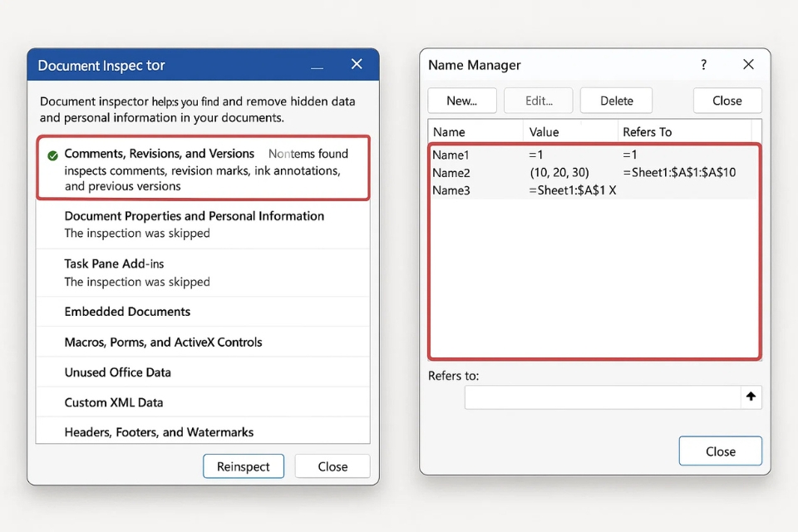Select the Name3 row
798x532 pixels.
pyautogui.click(x=451, y=191)
